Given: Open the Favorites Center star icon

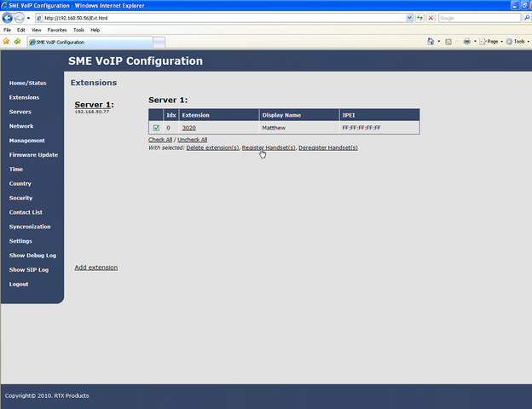Looking at the screenshot, I should [6, 41].
